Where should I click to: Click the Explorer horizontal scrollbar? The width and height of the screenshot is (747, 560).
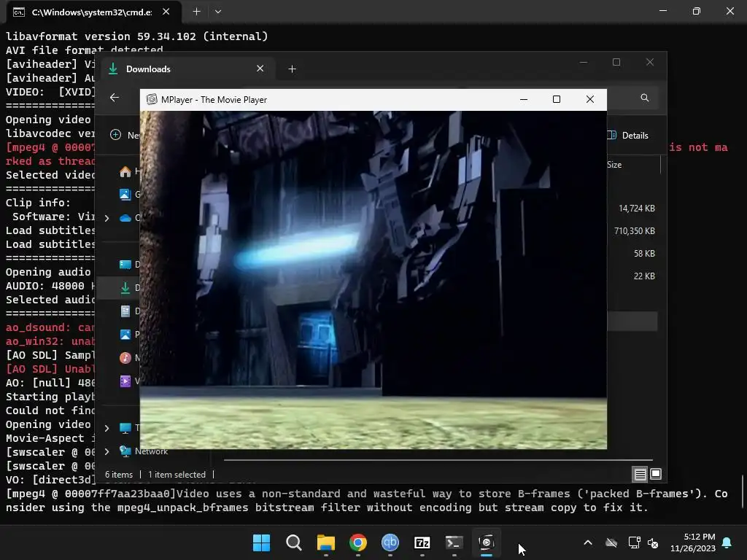[438, 461]
